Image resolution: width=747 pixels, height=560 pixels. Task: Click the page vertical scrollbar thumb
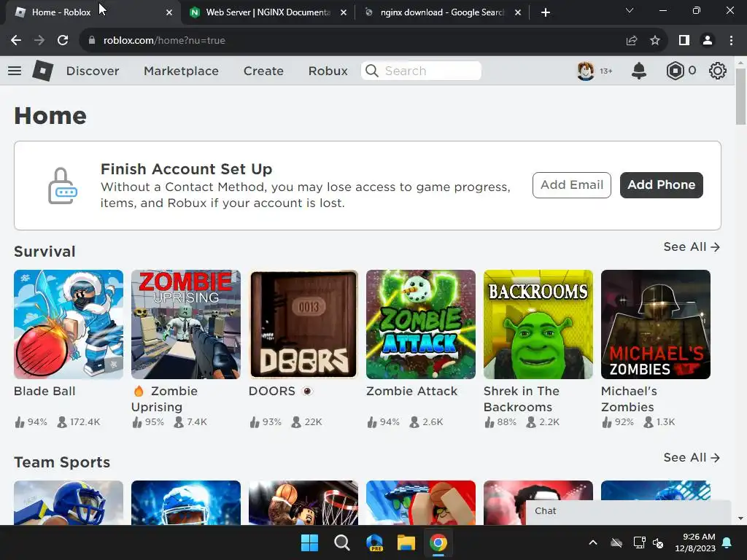pyautogui.click(x=740, y=97)
